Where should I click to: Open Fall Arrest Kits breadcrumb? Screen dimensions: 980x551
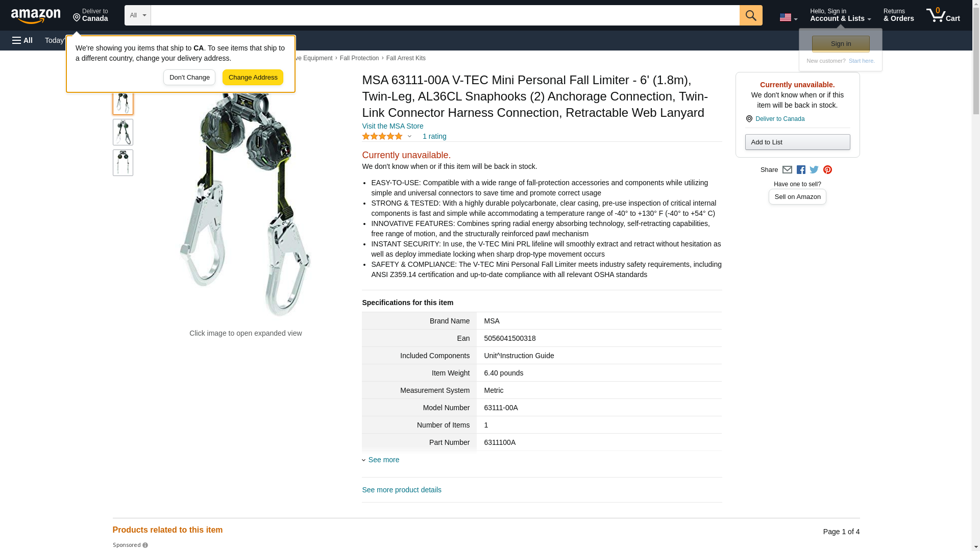click(406, 58)
